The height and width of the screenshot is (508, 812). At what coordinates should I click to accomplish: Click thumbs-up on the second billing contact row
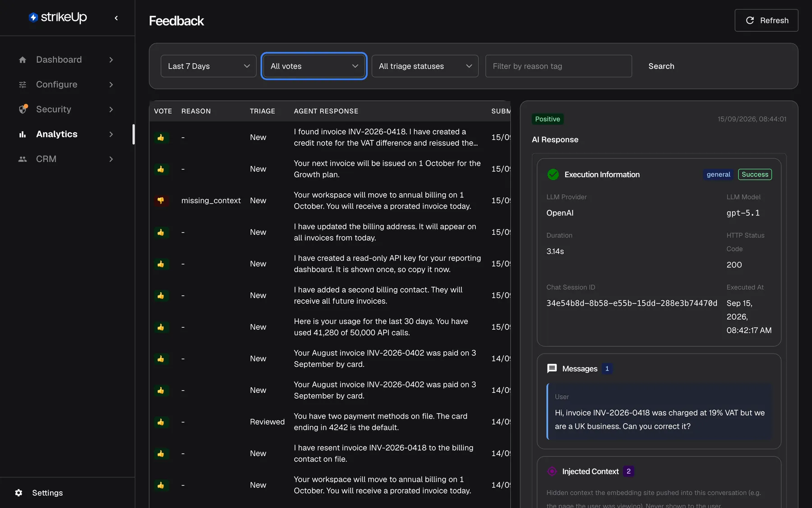click(x=161, y=295)
